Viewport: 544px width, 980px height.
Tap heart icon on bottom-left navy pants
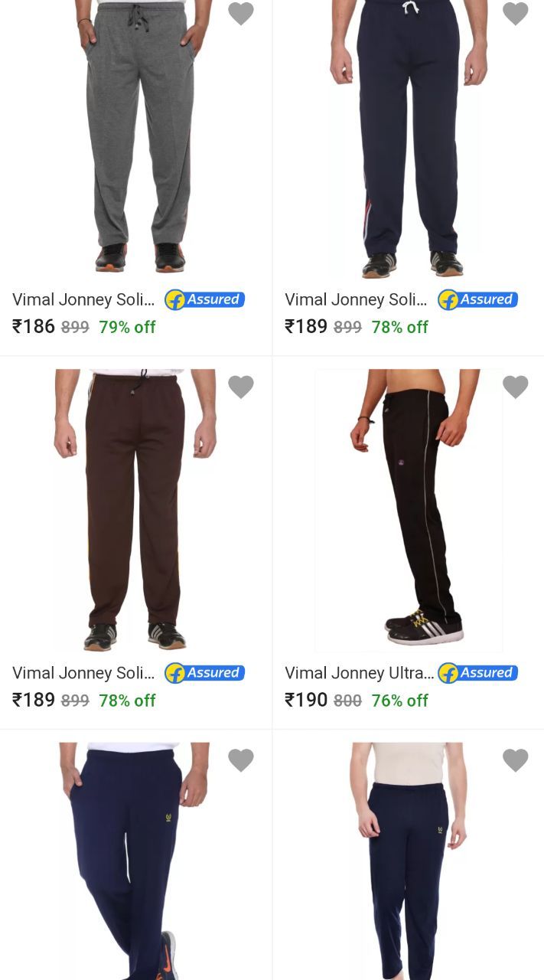(241, 759)
